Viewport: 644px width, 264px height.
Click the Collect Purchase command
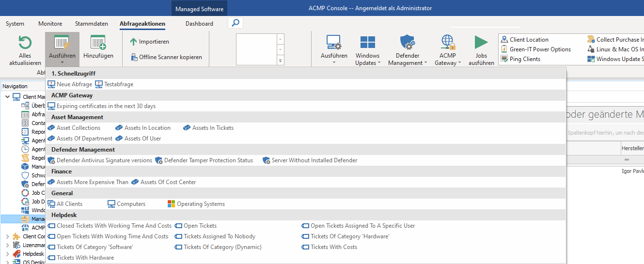615,40
